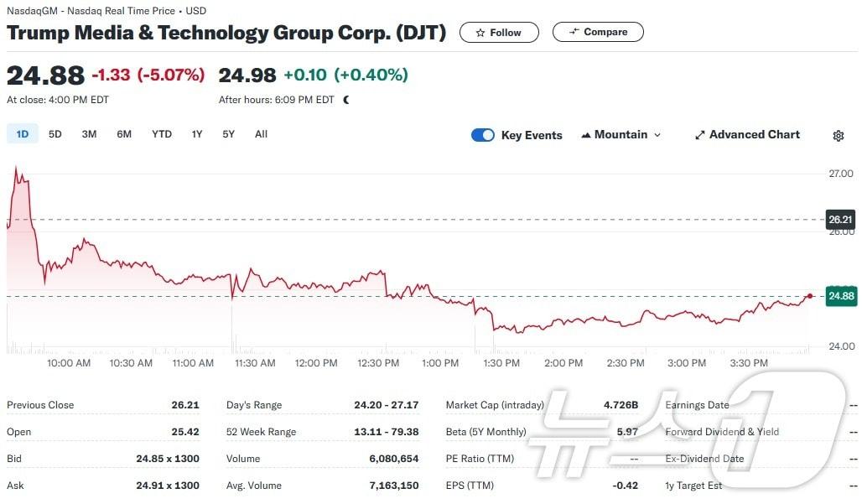
Task: Click the 26.21 previous close chart marker
Action: 840,220
